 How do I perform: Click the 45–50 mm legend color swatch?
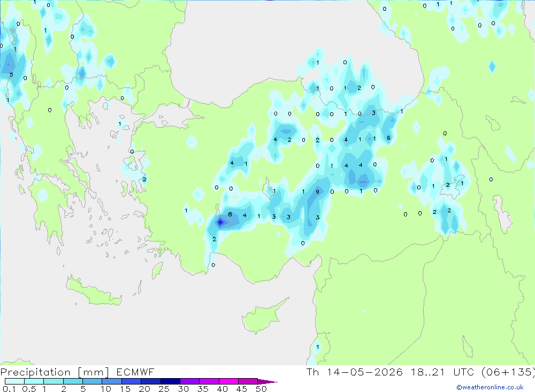pos(248,381)
